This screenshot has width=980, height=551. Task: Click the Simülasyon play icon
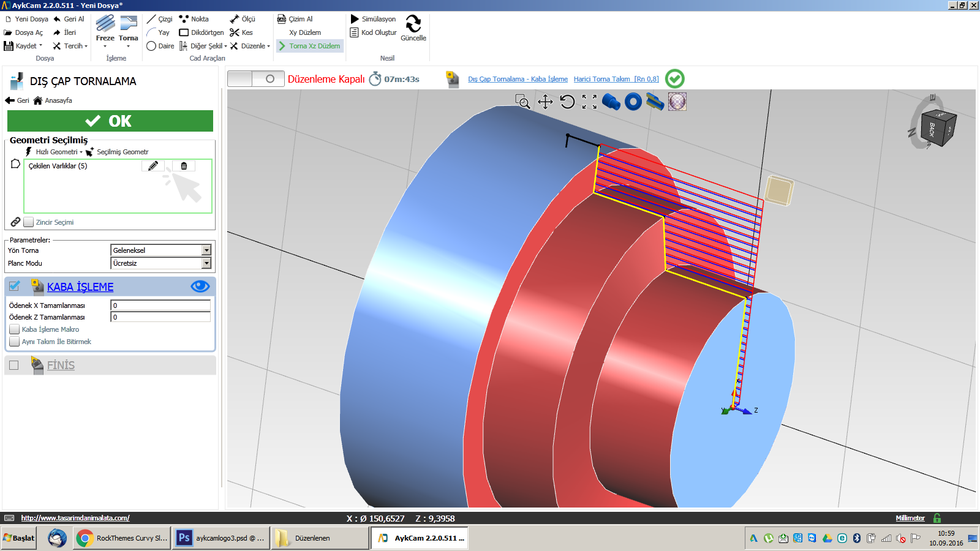point(355,19)
